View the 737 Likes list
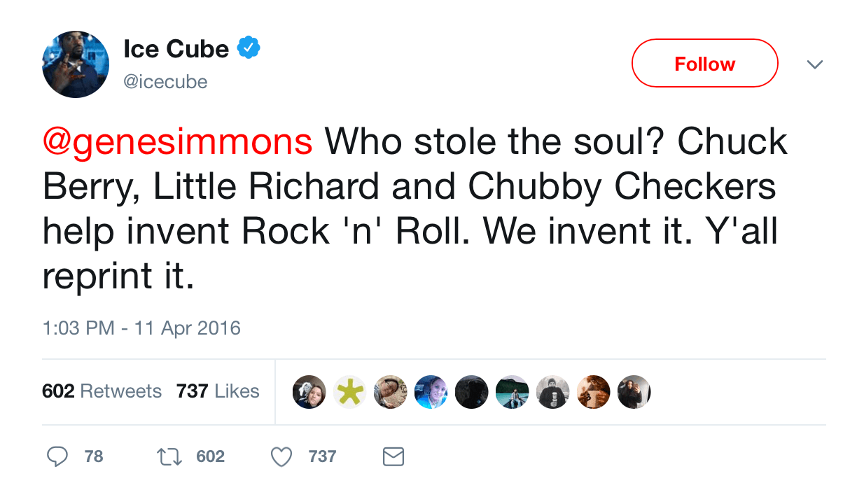 tap(218, 391)
